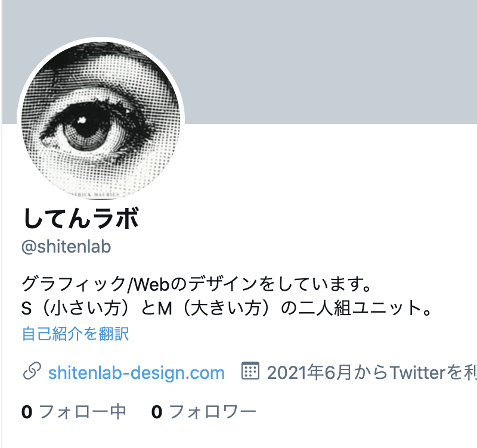Click the @shitenlab handle text
The width and height of the screenshot is (477, 448).
(66, 247)
